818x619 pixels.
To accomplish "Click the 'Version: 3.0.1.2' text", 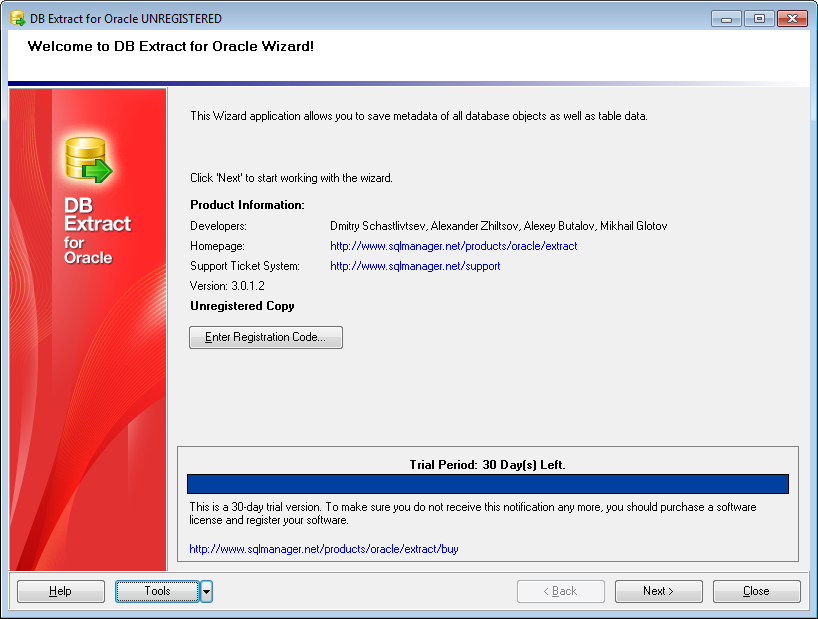I will pyautogui.click(x=227, y=286).
